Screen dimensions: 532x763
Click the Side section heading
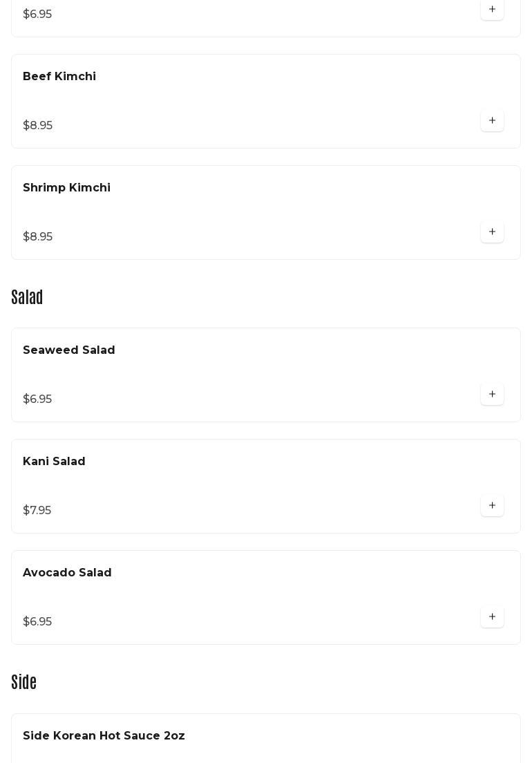[23, 682]
